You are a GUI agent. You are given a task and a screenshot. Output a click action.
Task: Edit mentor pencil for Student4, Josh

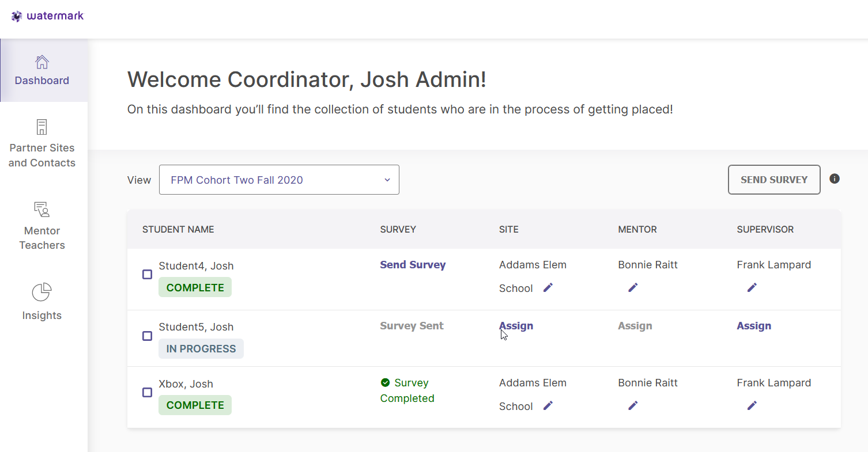coord(633,287)
